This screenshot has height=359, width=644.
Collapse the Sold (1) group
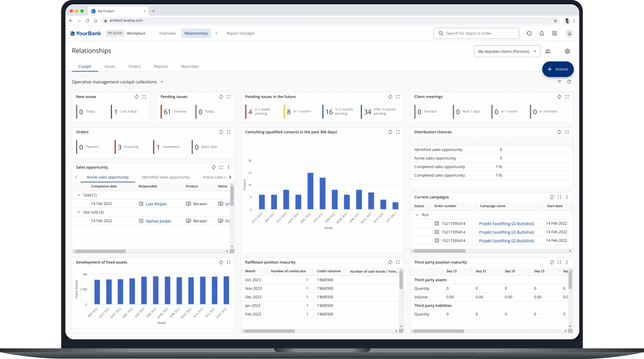tap(79, 195)
